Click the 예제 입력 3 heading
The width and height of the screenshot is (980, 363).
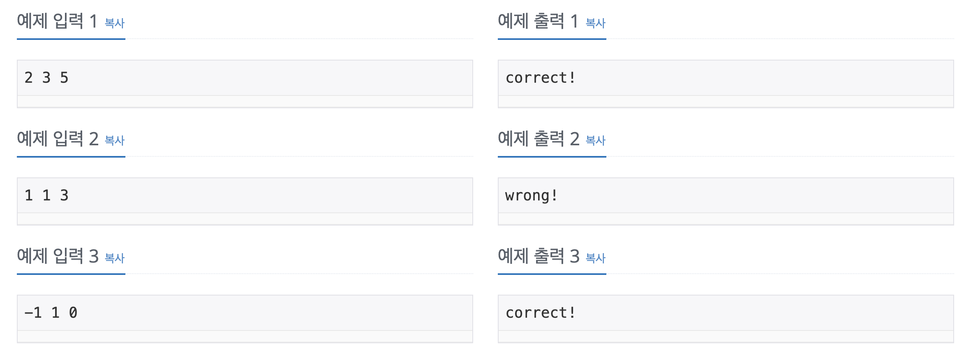coord(58,256)
